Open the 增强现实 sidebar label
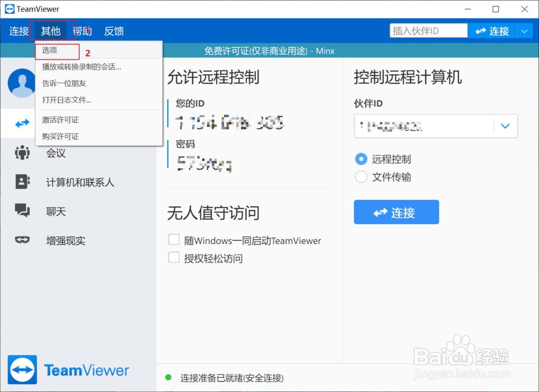This screenshot has height=392, width=539. click(66, 240)
